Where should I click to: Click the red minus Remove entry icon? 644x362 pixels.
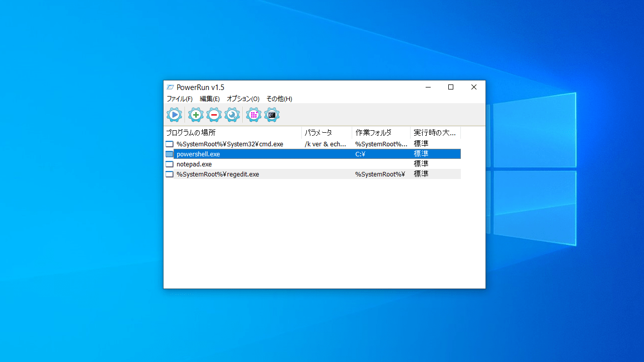214,115
